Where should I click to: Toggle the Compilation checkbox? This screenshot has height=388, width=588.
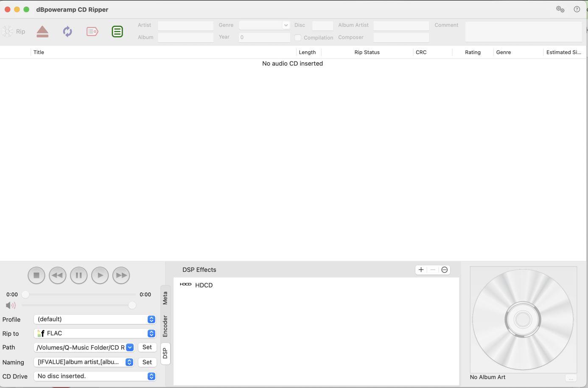[x=298, y=38]
